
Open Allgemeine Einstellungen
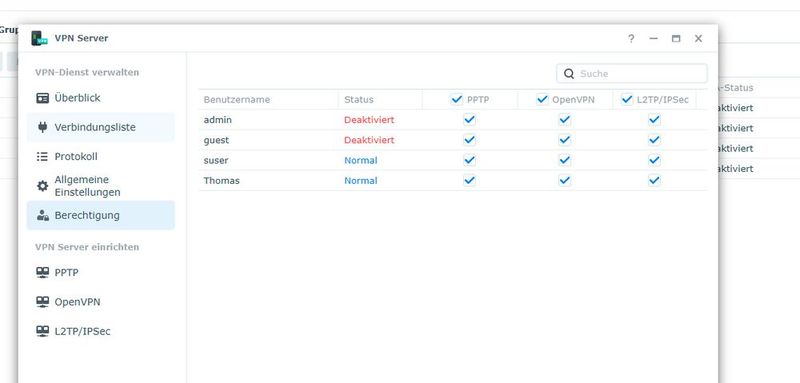101,186
